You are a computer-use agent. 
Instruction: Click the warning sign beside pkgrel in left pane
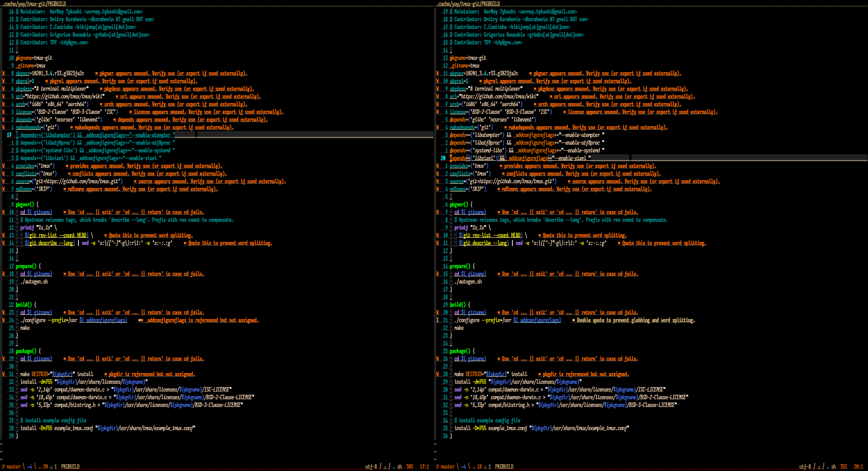pyautogui.click(x=4, y=81)
